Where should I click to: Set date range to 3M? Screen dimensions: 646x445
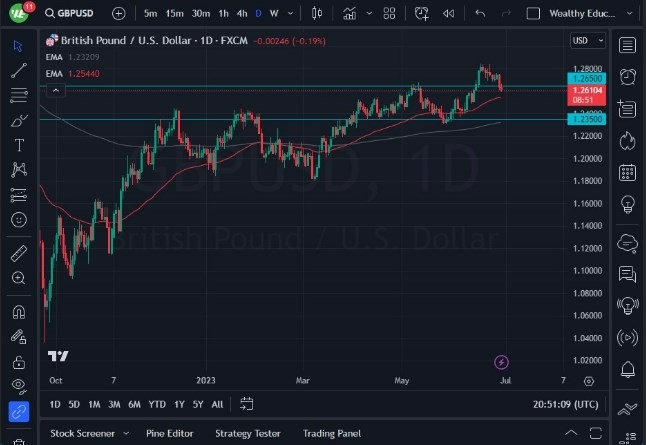(114, 405)
